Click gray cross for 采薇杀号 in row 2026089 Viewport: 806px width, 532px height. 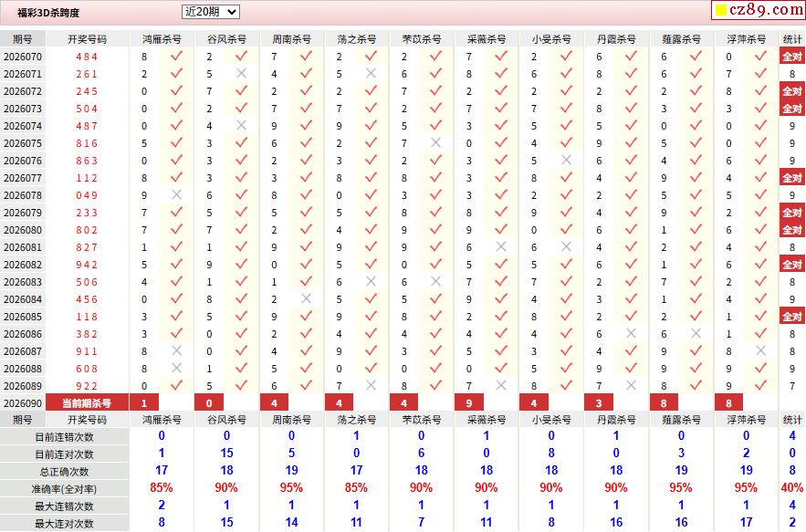501,385
